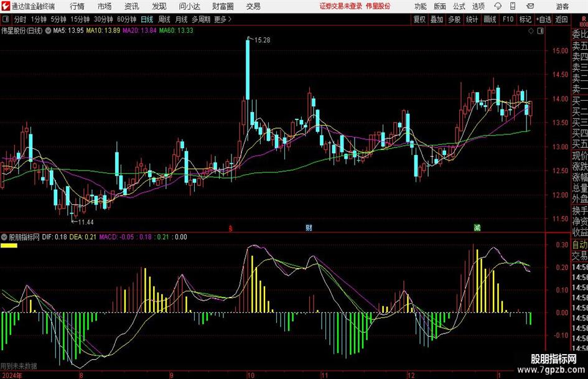Image resolution: width=588 pixels, height=379 pixels.
Task: Click the diamond icon at chart top right
Action: pyautogui.click(x=531, y=31)
